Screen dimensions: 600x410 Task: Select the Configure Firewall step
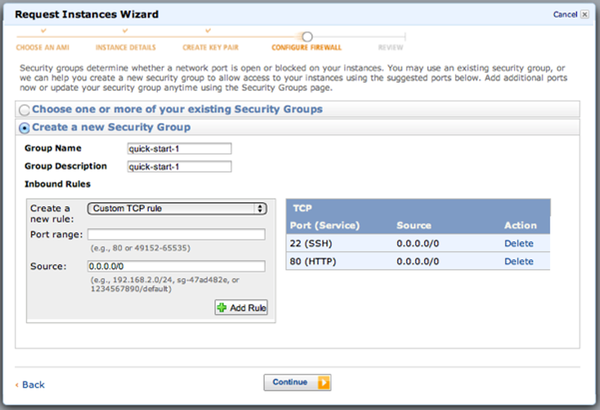[x=307, y=47]
